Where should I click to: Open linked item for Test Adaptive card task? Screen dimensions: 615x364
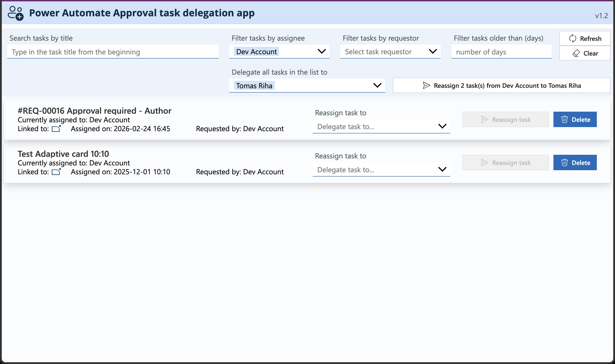coord(56,172)
